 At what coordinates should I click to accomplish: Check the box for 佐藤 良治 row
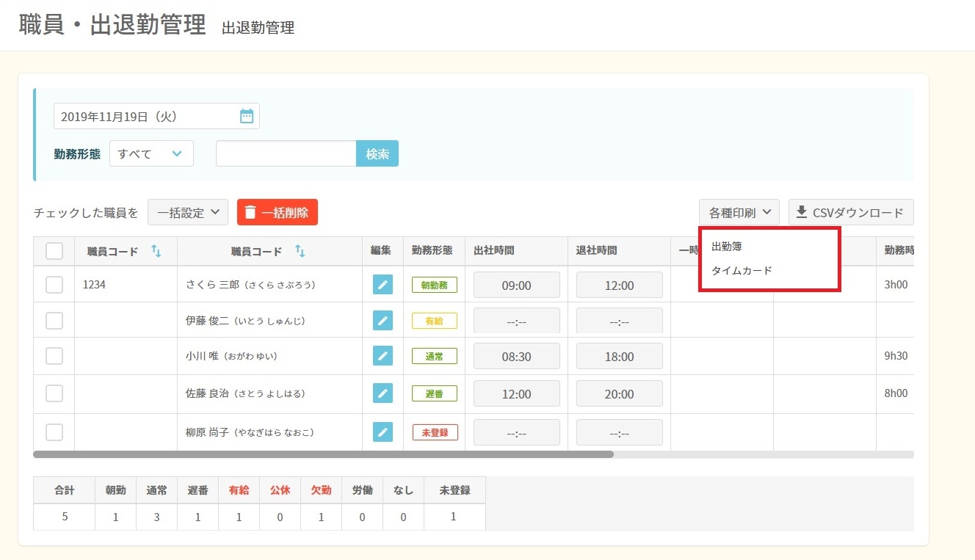[x=54, y=393]
